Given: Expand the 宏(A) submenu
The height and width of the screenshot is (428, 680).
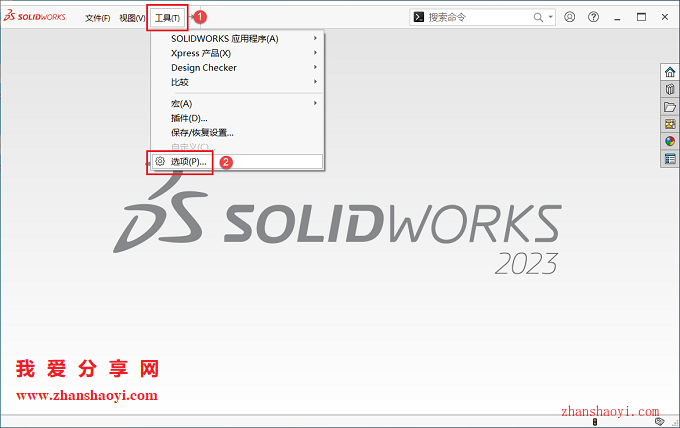Looking at the screenshot, I should point(237,104).
